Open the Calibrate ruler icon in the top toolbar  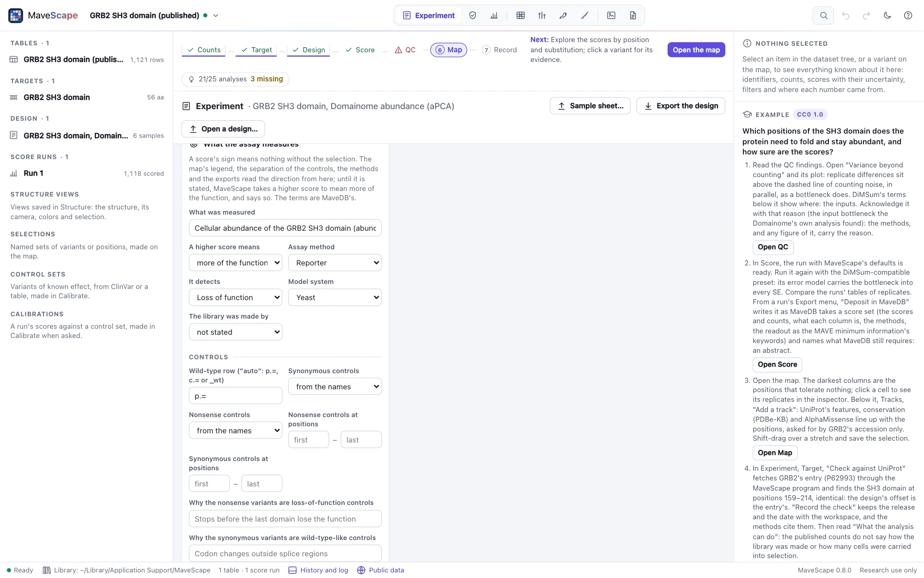584,15
